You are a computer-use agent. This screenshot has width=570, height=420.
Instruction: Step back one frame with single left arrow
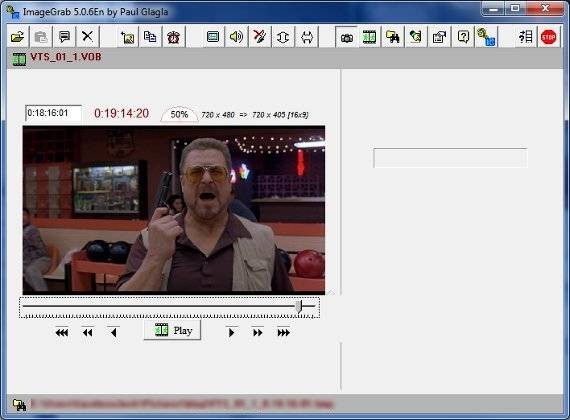pyautogui.click(x=113, y=332)
